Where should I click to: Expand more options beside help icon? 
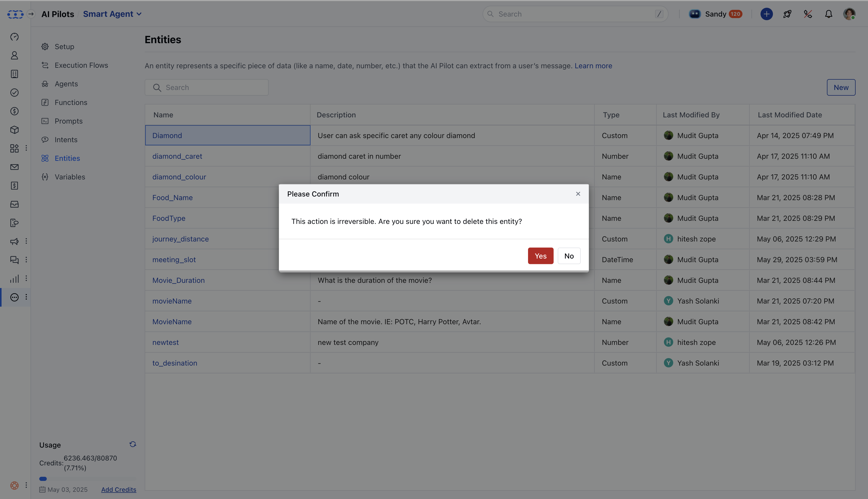click(26, 485)
